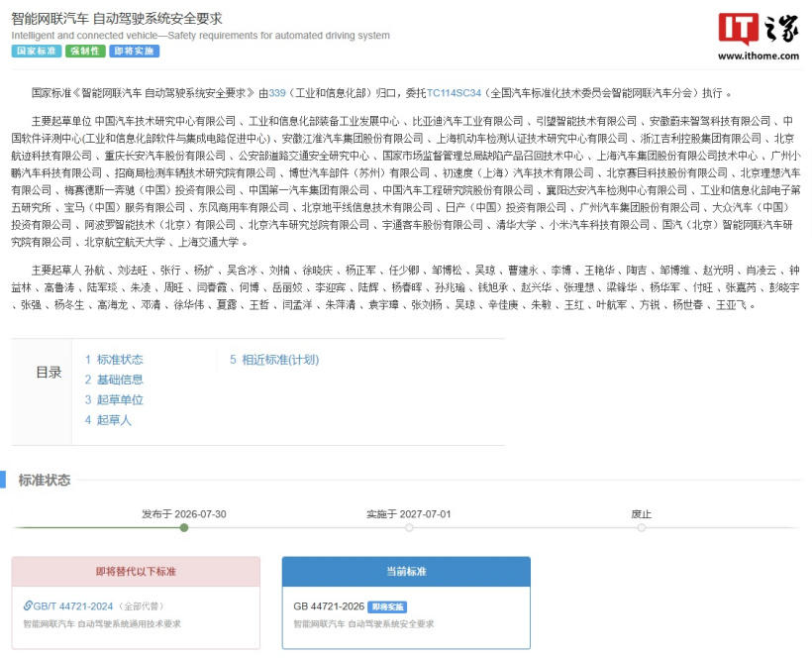Click the (全部代替) note text

coord(141,606)
